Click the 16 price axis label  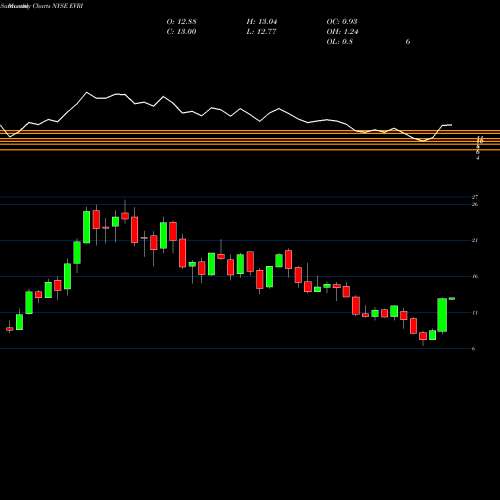[475, 276]
